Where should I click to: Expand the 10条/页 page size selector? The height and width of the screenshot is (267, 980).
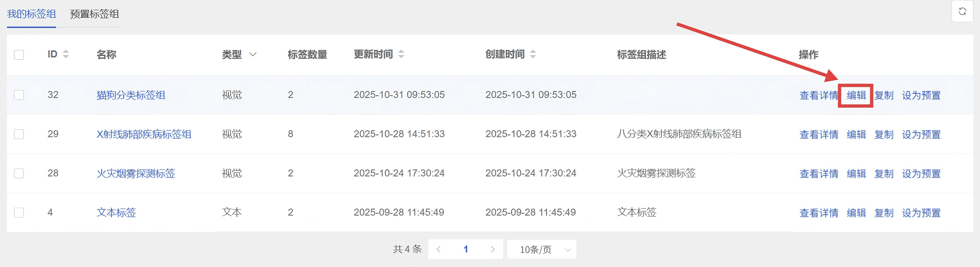pos(542,249)
